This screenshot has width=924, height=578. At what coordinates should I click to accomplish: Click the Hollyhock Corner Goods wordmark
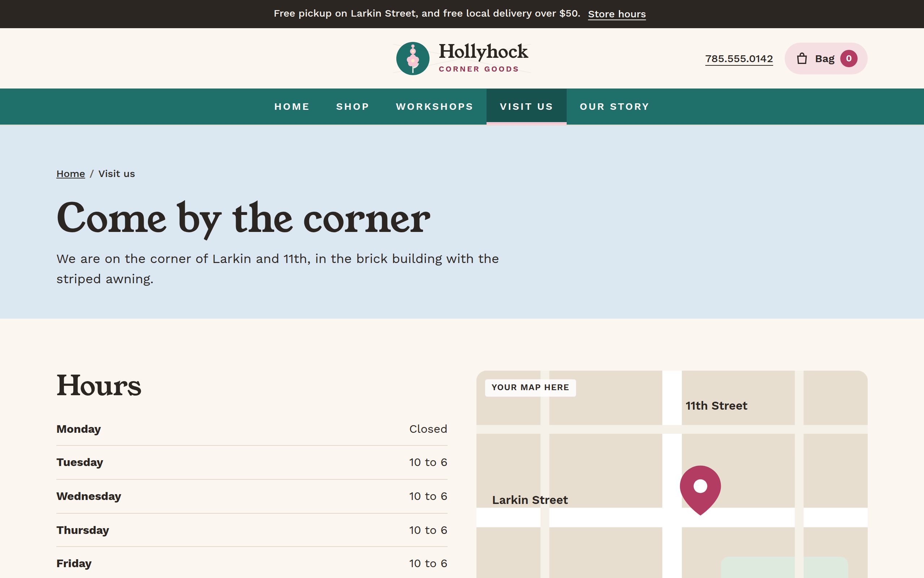483,58
